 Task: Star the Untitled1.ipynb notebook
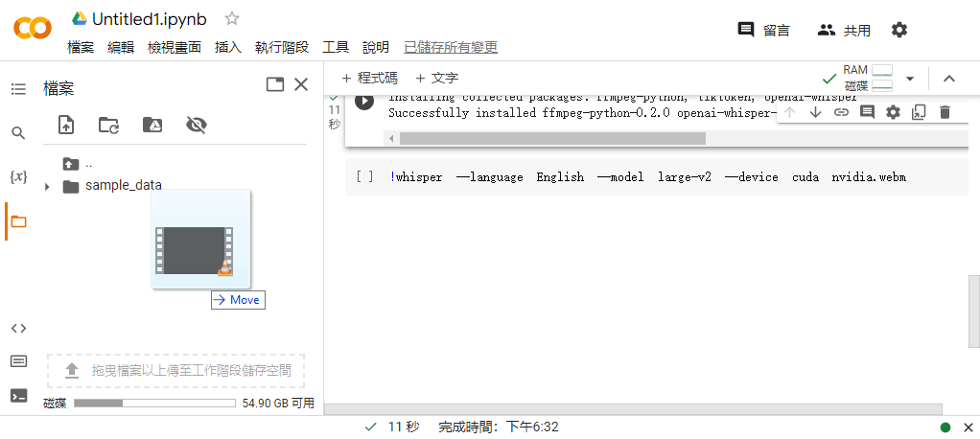coord(232,19)
